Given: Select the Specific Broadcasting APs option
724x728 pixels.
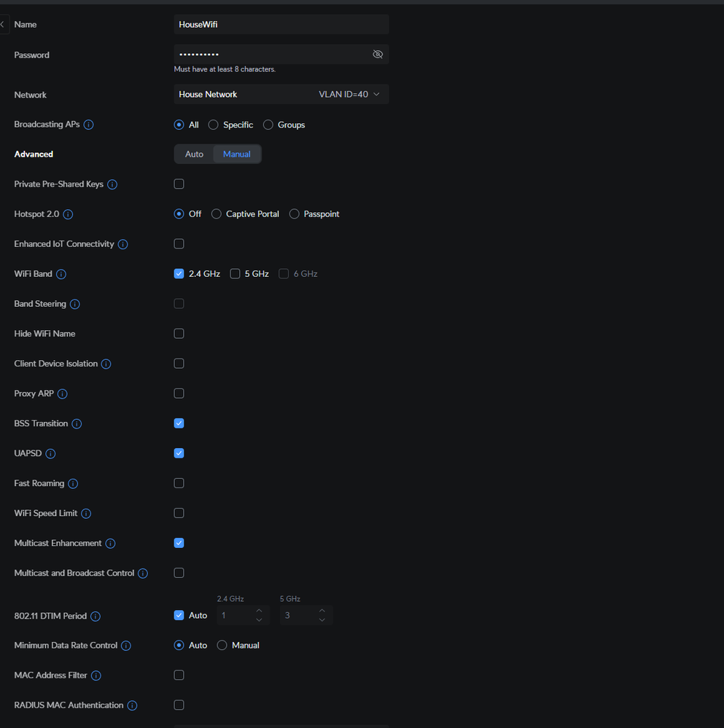Looking at the screenshot, I should (x=214, y=125).
